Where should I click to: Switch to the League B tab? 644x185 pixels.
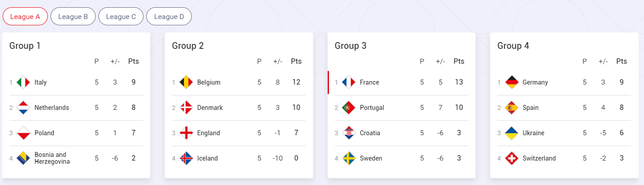[73, 17]
